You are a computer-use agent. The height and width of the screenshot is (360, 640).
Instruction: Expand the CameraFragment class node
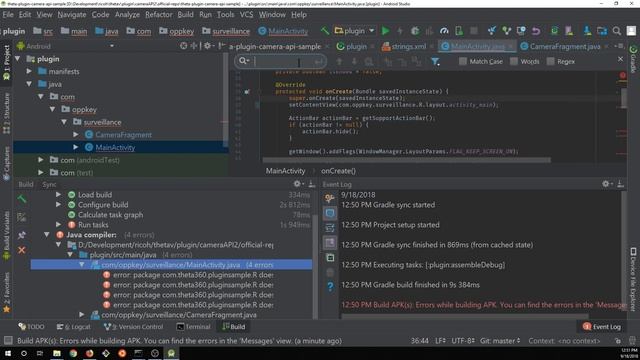[76, 135]
